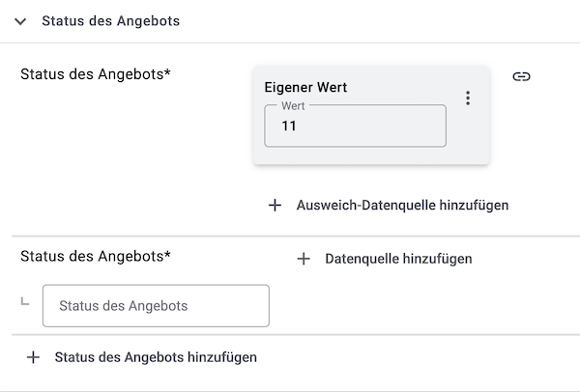Click the nested corner indent icon
Viewport: 580px width, 392px height.
click(24, 302)
